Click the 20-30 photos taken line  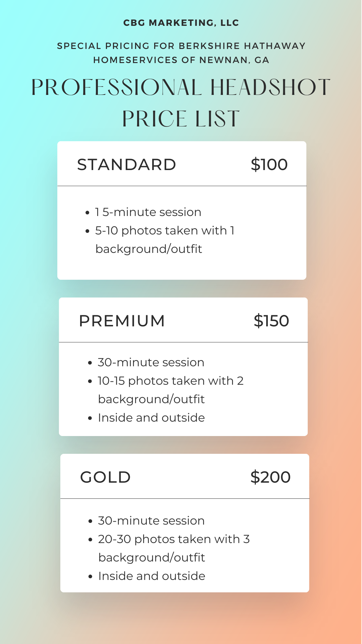click(174, 539)
